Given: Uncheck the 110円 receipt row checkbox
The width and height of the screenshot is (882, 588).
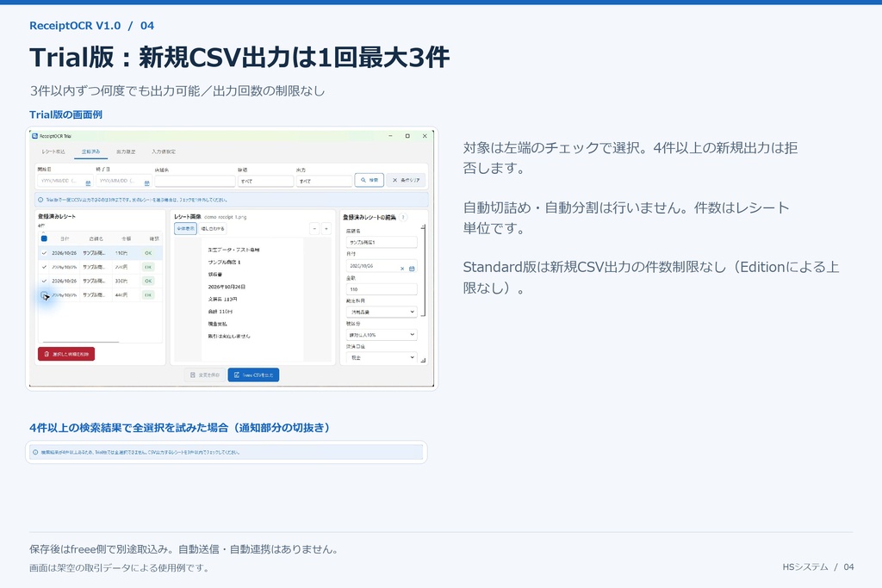Looking at the screenshot, I should click(x=44, y=253).
